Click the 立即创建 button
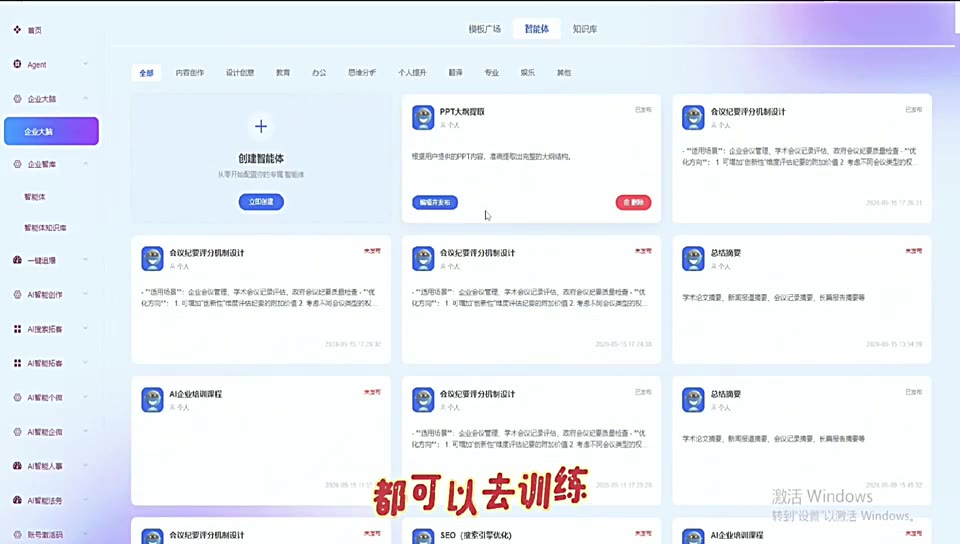960x544 pixels. pyautogui.click(x=261, y=202)
